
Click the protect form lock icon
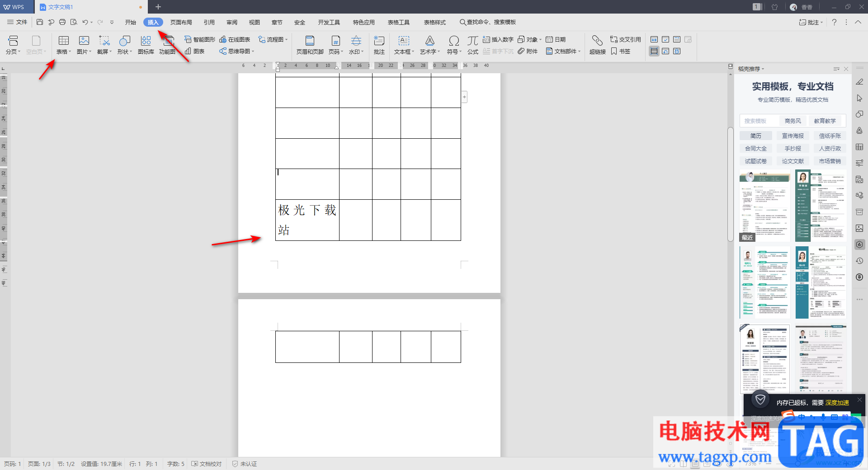pyautogui.click(x=677, y=51)
